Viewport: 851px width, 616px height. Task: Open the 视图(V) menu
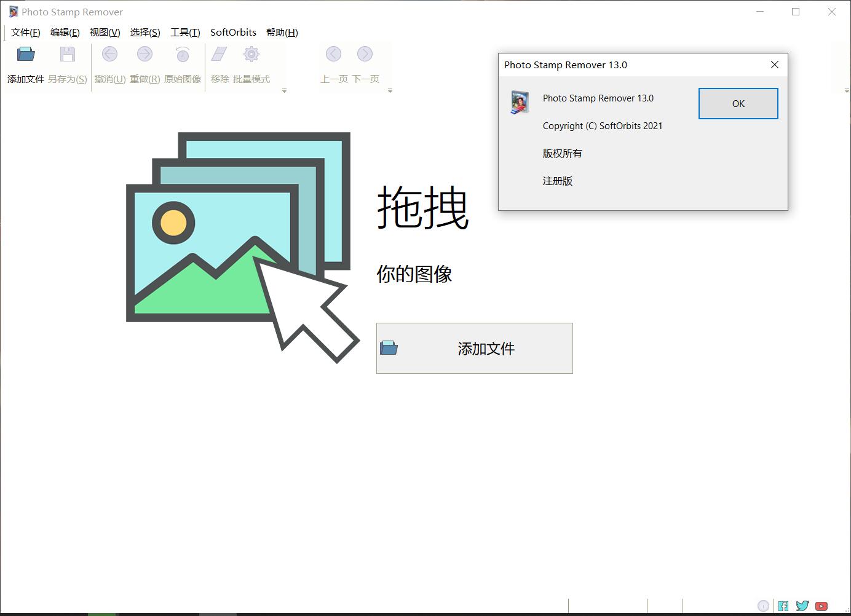point(105,33)
